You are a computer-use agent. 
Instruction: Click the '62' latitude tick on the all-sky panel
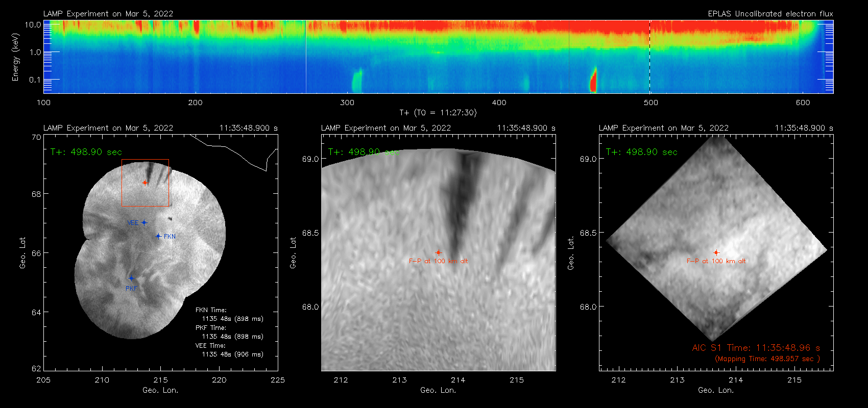[36, 368]
